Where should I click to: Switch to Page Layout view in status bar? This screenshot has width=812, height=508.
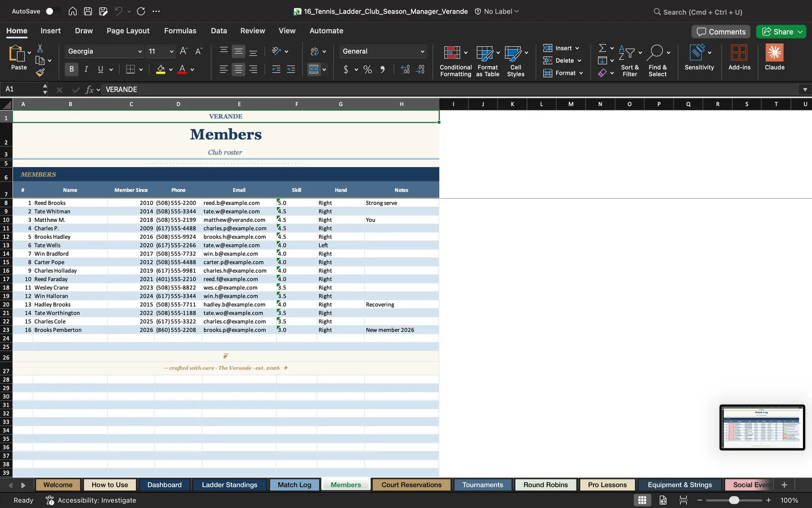pyautogui.click(x=663, y=500)
